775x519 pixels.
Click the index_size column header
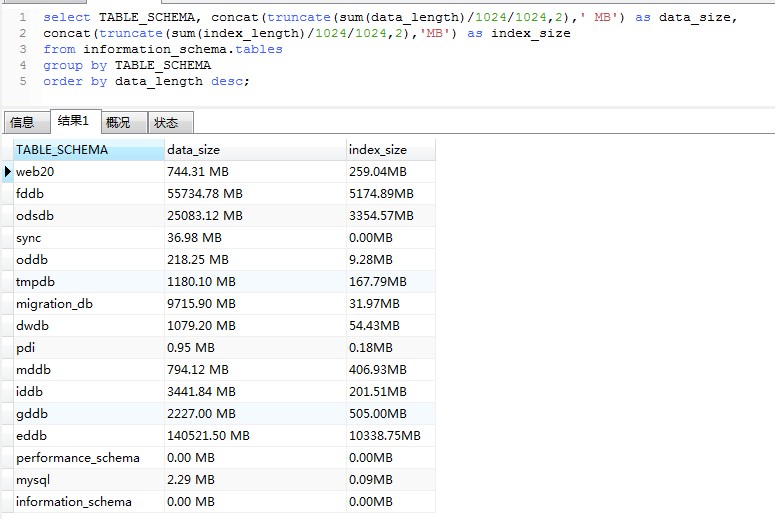point(378,150)
